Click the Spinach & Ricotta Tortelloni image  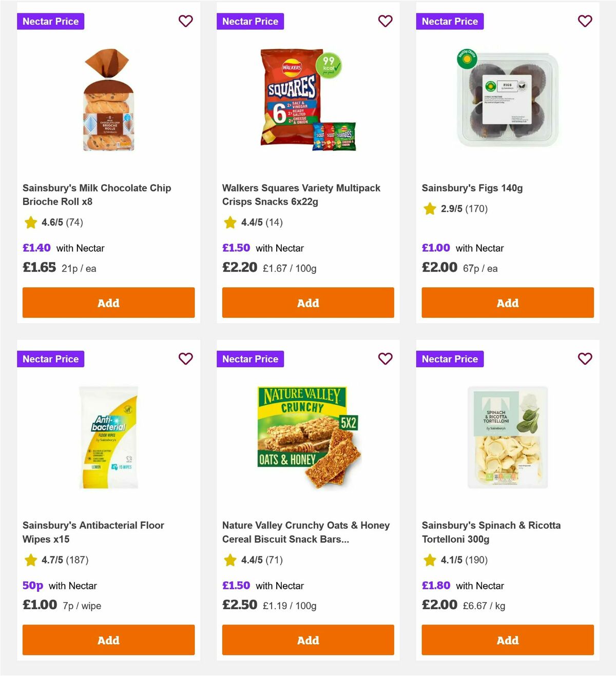(x=507, y=438)
